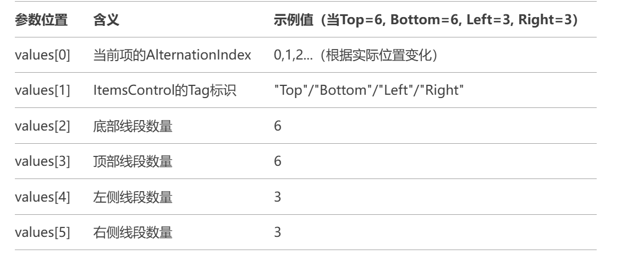Click the 左侧线段数量 cell
Image resolution: width=644 pixels, height=260 pixels.
133,197
